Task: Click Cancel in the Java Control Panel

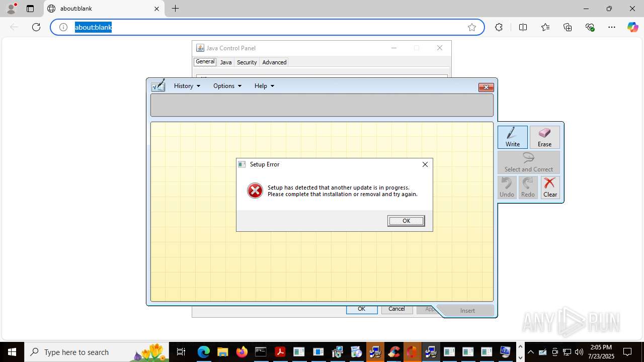Action: (x=396, y=309)
